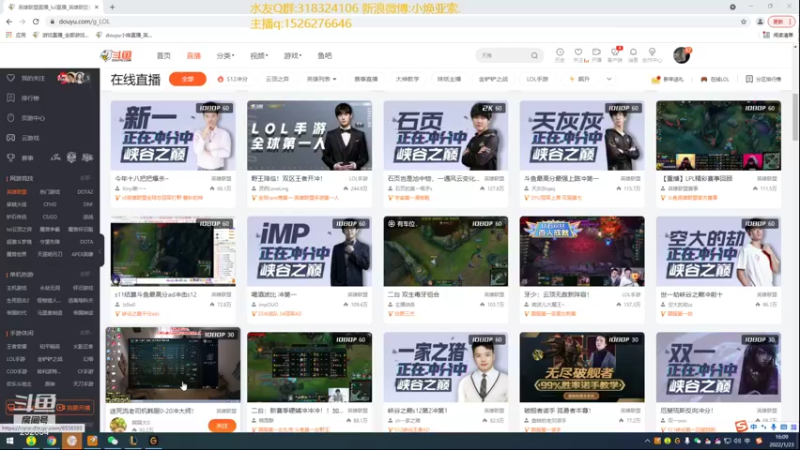
Task: Click the orange 全部 filter button
Action: [x=187, y=79]
